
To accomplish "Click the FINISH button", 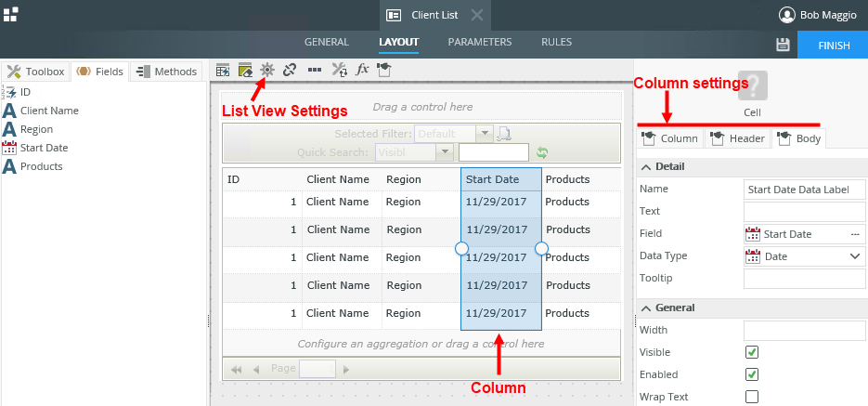I will pyautogui.click(x=834, y=46).
